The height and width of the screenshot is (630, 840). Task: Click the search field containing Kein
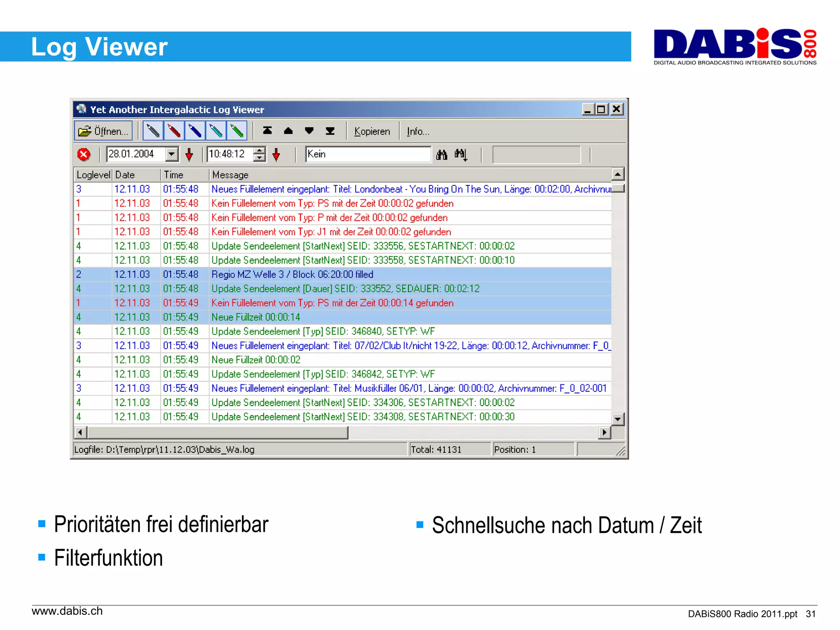(x=368, y=154)
